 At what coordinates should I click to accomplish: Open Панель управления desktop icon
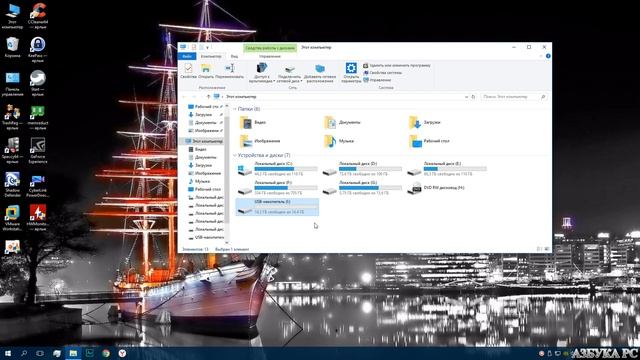pos(12,83)
